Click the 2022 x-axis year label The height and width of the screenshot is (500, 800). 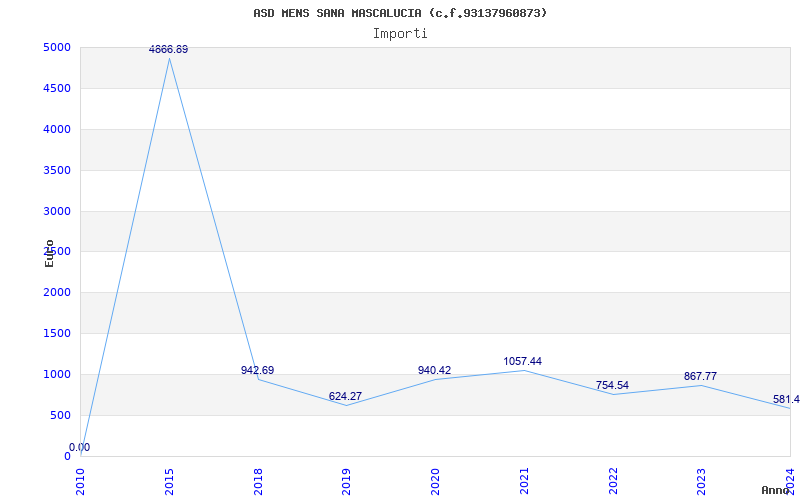tap(613, 482)
